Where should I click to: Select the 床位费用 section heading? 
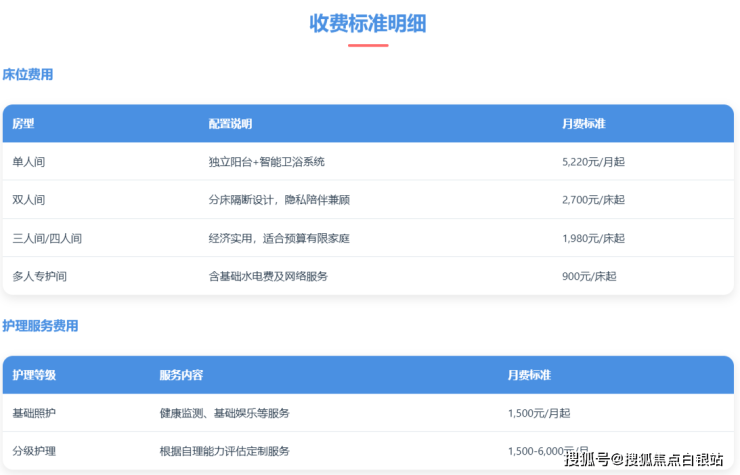[x=28, y=75]
